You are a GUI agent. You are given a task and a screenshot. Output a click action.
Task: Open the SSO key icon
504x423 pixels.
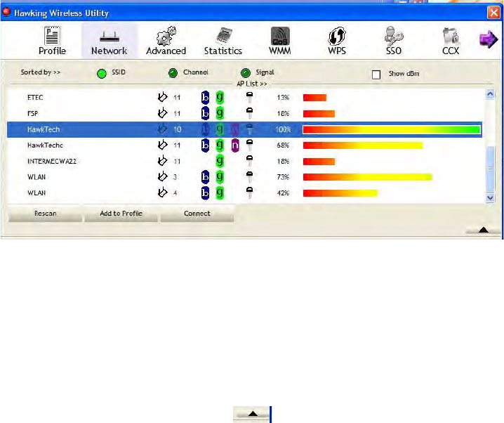tap(394, 35)
